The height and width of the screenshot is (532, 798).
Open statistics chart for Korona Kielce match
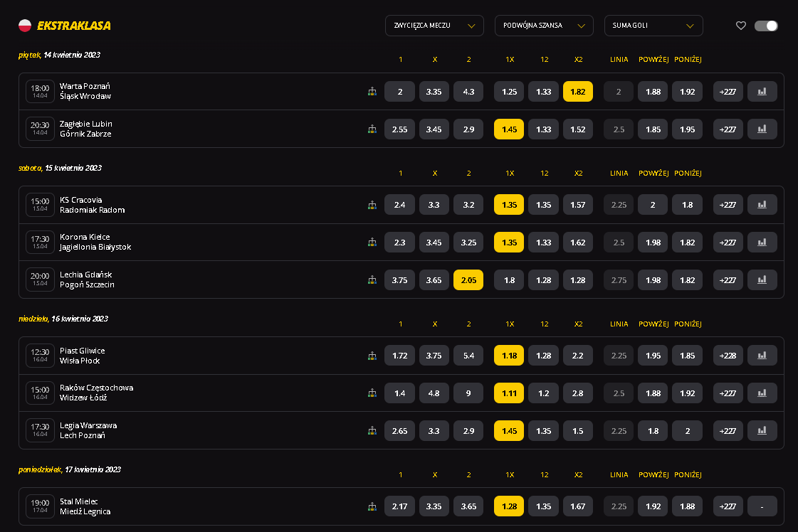pyautogui.click(x=762, y=242)
